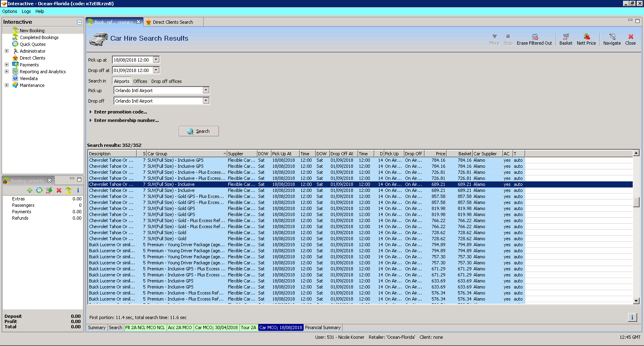Click green plus icon in Booking contents
This screenshot has height=346, width=644.
[x=30, y=190]
